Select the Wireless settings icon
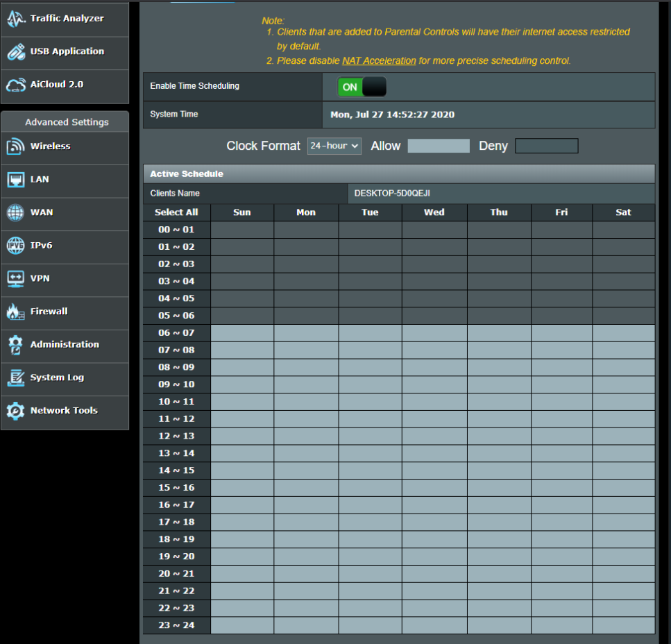This screenshot has height=644, width=671. (15, 146)
